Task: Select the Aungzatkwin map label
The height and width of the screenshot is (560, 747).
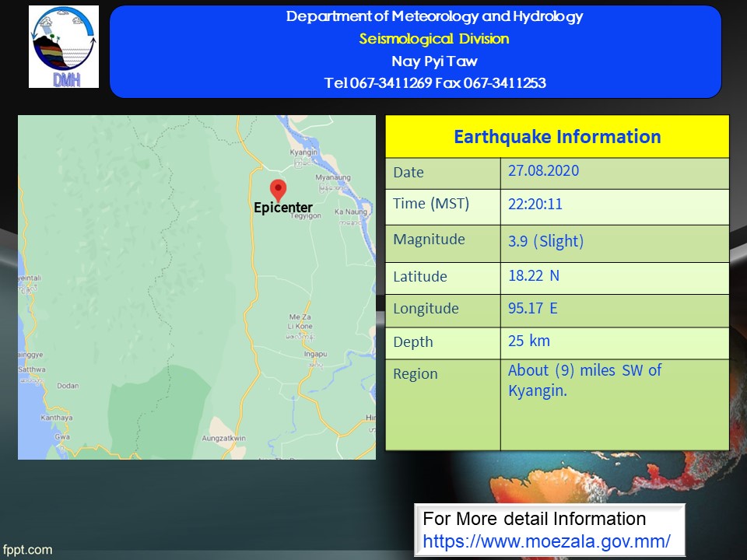Action: pos(223,438)
